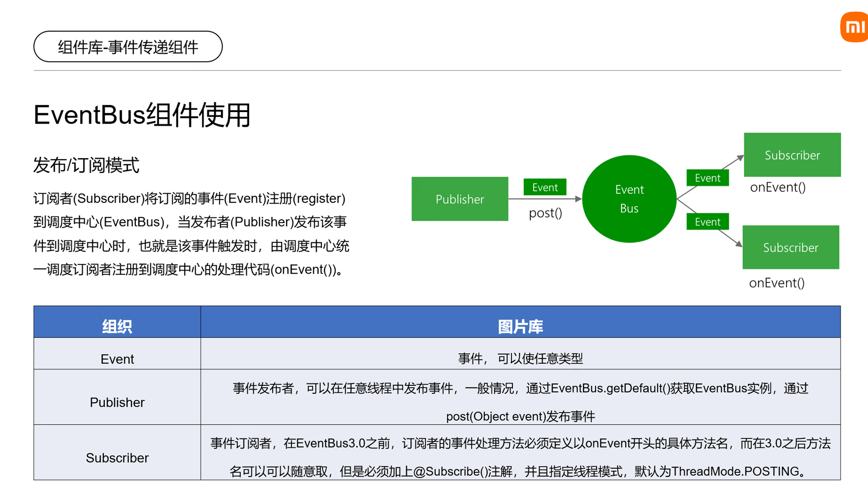Select the lower Event label right of Event Bus
868x493 pixels.
click(707, 221)
